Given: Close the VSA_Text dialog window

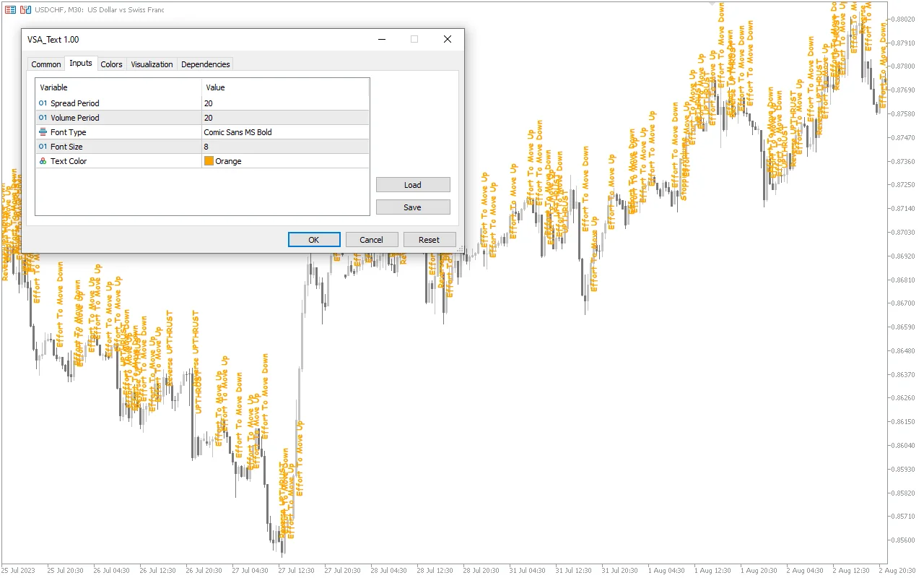Looking at the screenshot, I should 448,39.
